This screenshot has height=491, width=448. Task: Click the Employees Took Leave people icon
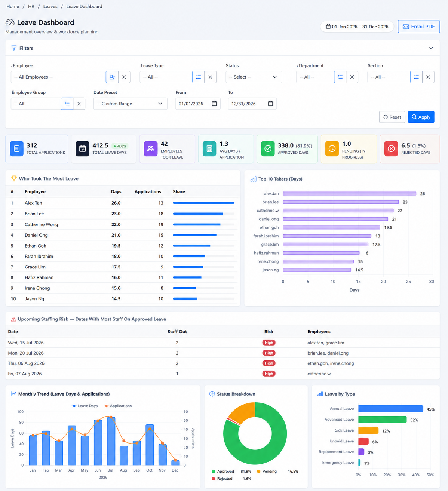(151, 148)
